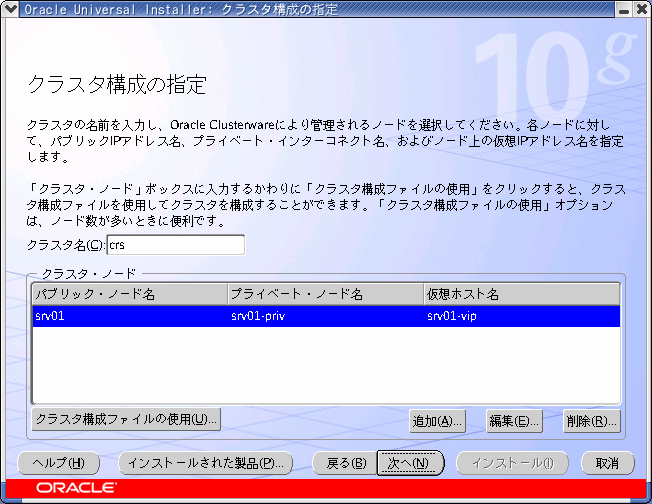Cancel installation with 取消 button
652x504 pixels.
pyautogui.click(x=608, y=463)
